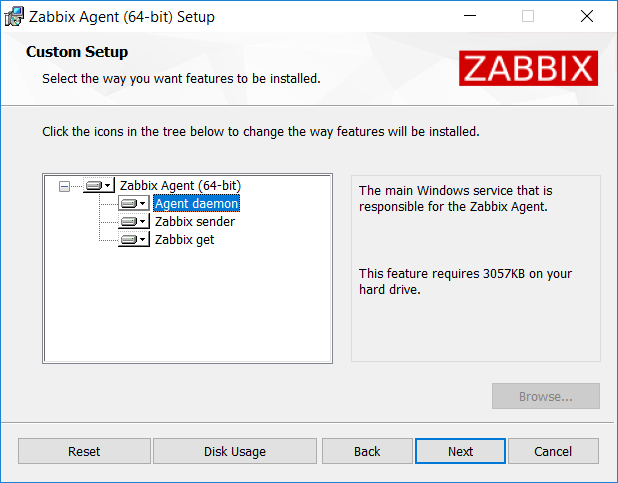Open the Zabbix get feature drive icon

[128, 240]
